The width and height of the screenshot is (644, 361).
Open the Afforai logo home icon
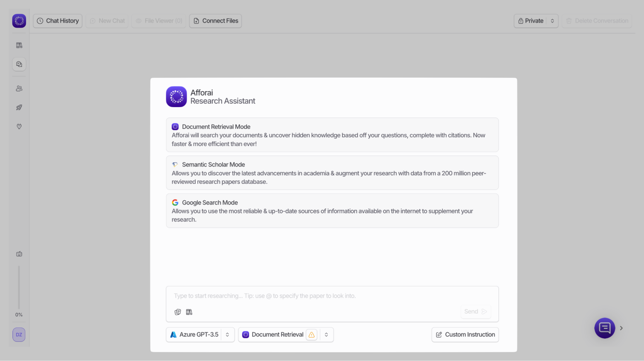pos(19,21)
